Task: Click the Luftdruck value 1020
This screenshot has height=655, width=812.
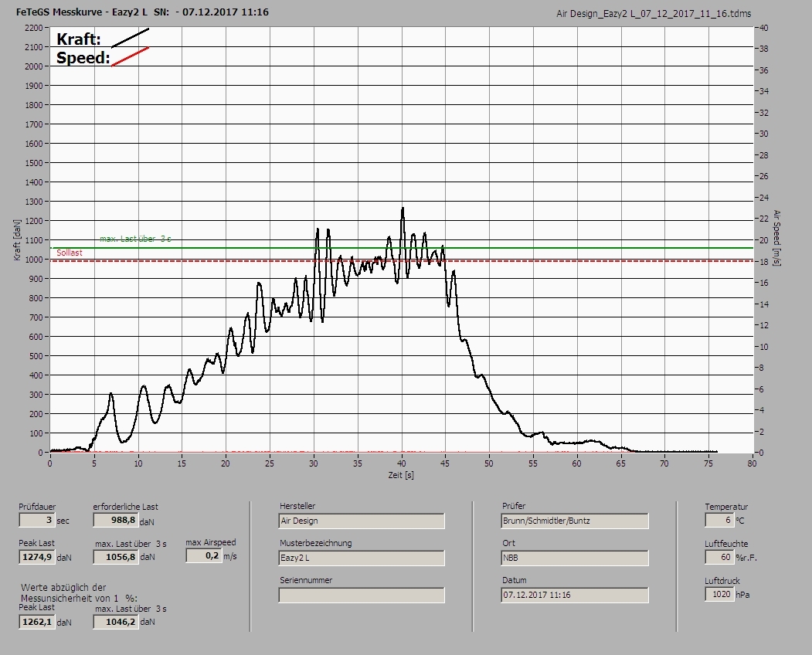Action: pos(719,594)
